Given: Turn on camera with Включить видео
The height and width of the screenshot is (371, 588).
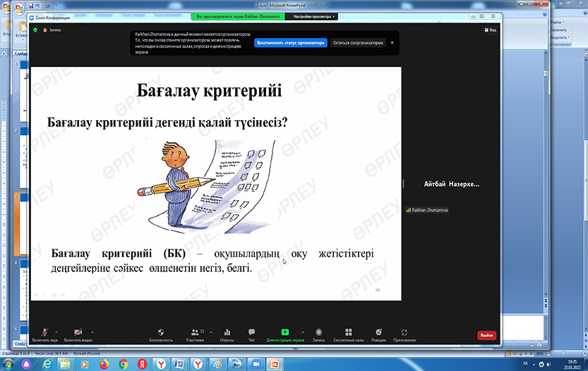Looking at the screenshot, I should tap(78, 334).
